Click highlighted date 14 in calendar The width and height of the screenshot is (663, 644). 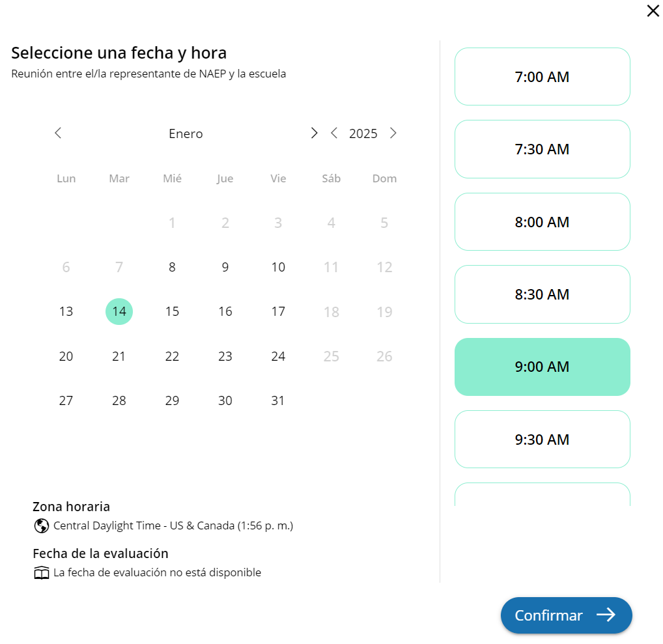point(119,311)
